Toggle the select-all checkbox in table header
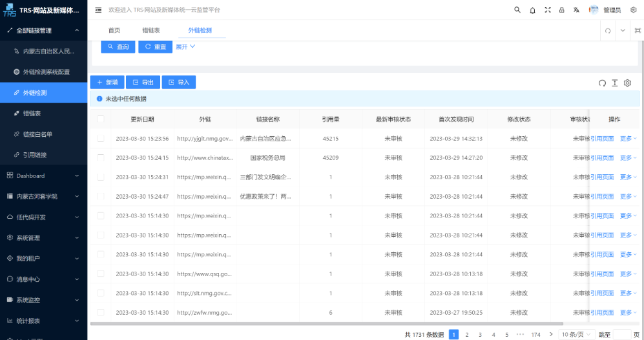This screenshot has width=644, height=340. coord(100,119)
